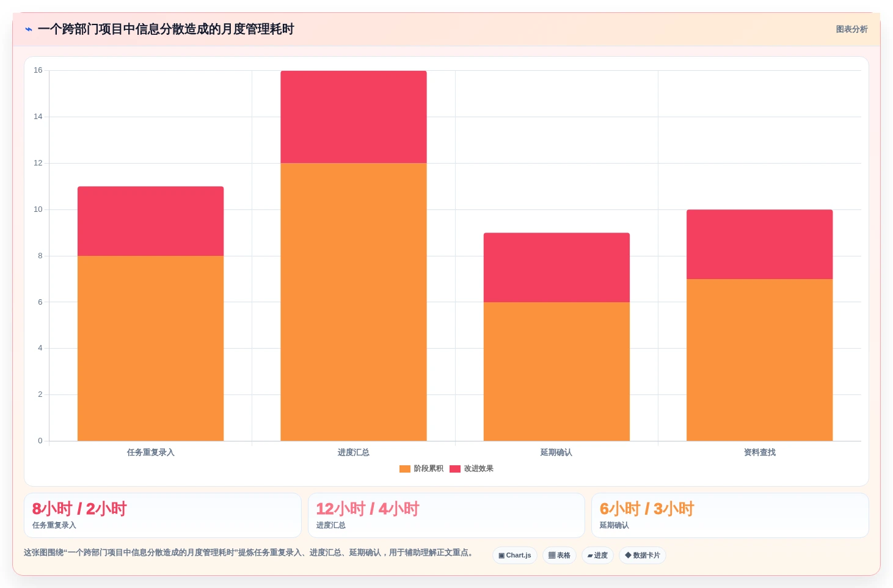Click the red 改进效果 legend color box
893x588 pixels.
click(x=455, y=469)
